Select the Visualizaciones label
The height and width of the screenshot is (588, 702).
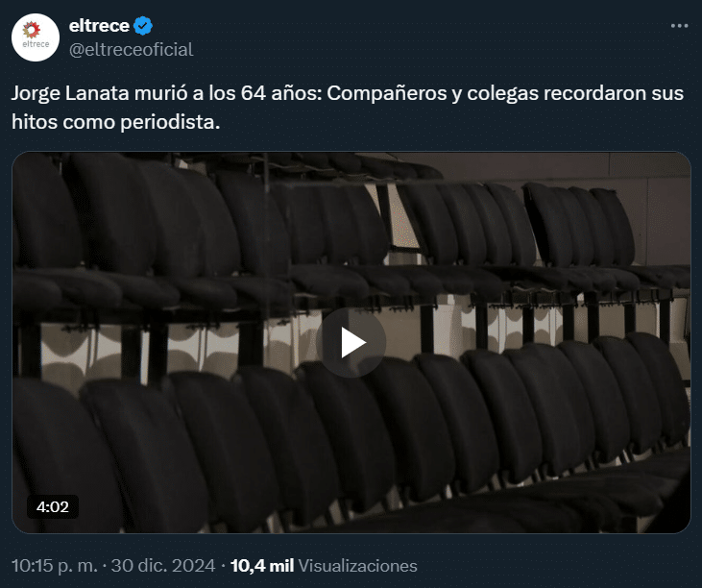point(357,566)
